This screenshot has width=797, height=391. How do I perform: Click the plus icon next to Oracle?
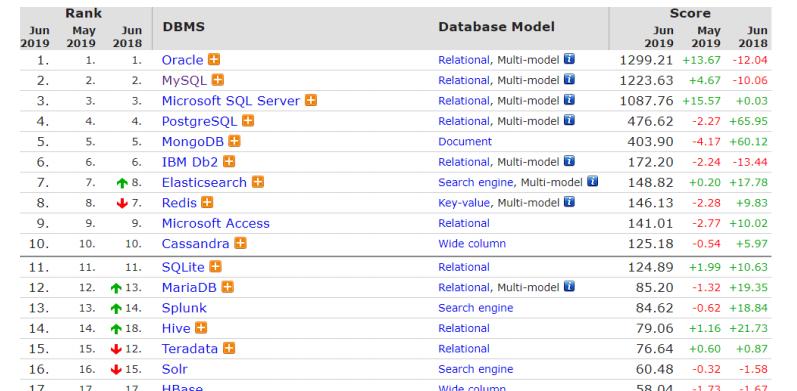click(214, 59)
